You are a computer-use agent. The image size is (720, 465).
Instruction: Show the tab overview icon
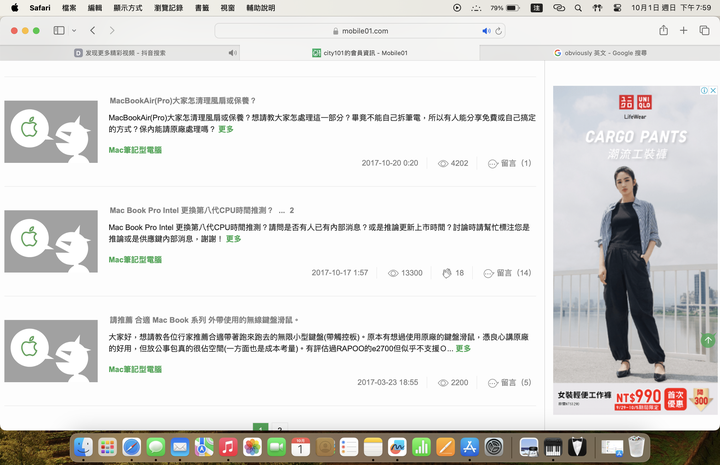[x=704, y=30]
